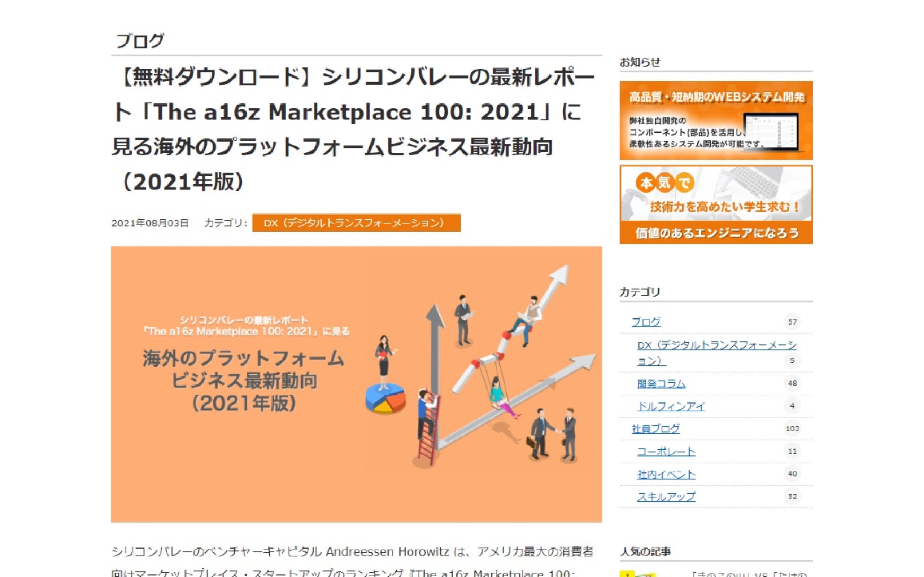This screenshot has height=577, width=924.
Task: Open the article hero image
Action: [x=356, y=383]
